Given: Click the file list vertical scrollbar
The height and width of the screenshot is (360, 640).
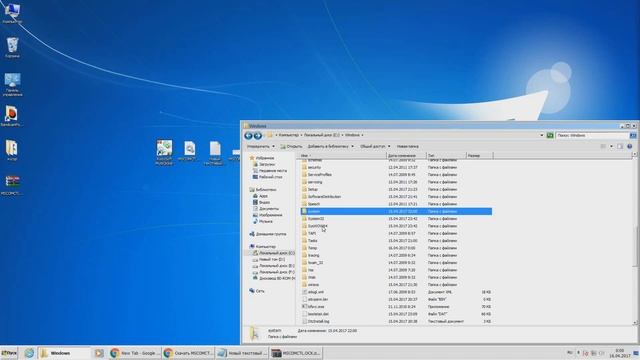Looking at the screenshot, I should (x=634, y=239).
